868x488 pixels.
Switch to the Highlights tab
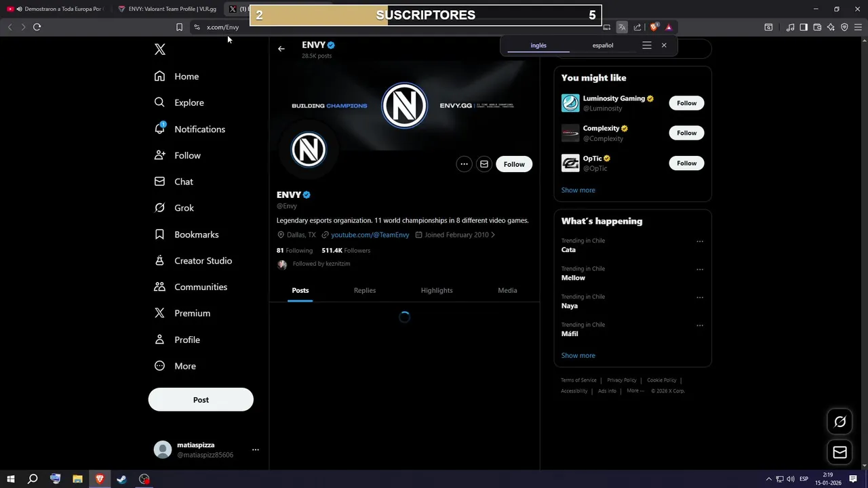tap(437, 290)
